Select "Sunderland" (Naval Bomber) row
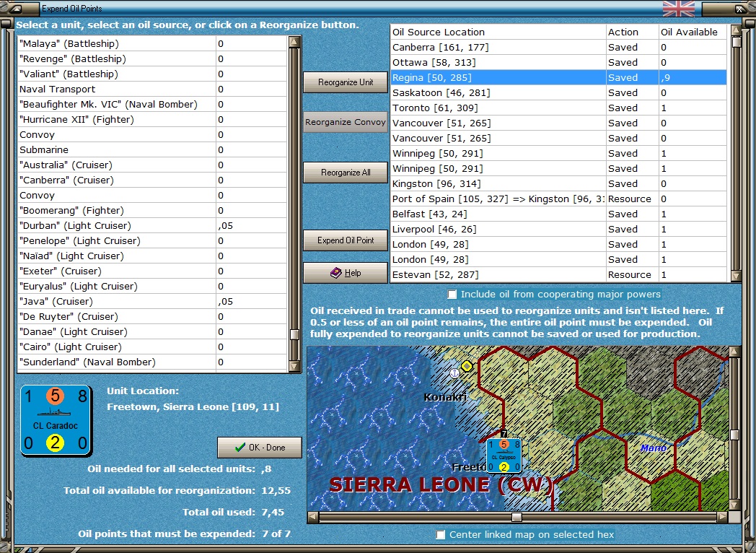The height and width of the screenshot is (553, 756). click(152, 362)
